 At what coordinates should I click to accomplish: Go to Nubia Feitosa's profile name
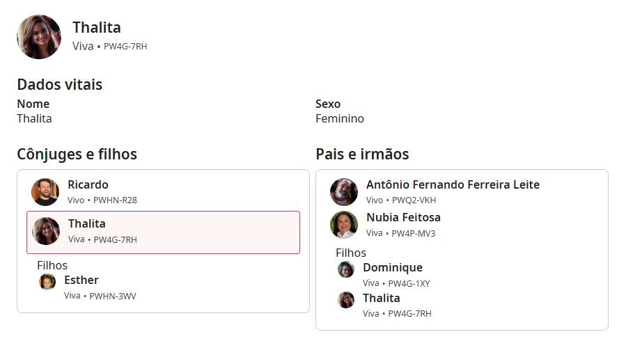click(403, 217)
